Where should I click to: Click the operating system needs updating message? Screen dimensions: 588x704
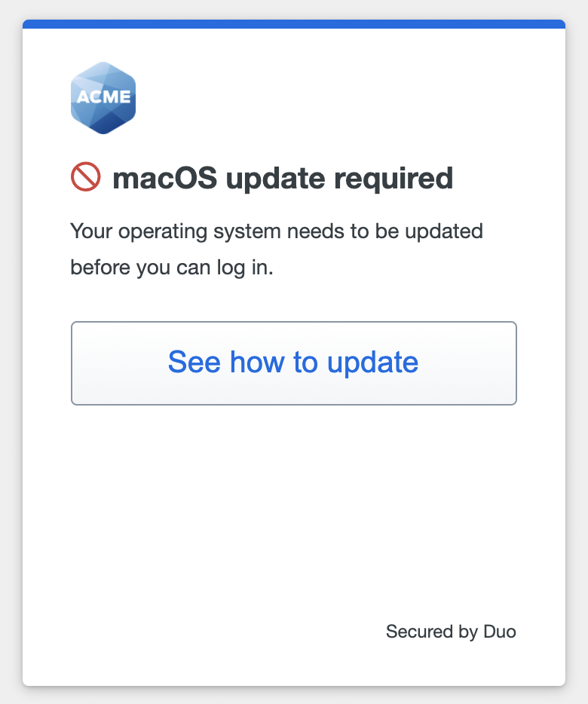pyautogui.click(x=276, y=249)
